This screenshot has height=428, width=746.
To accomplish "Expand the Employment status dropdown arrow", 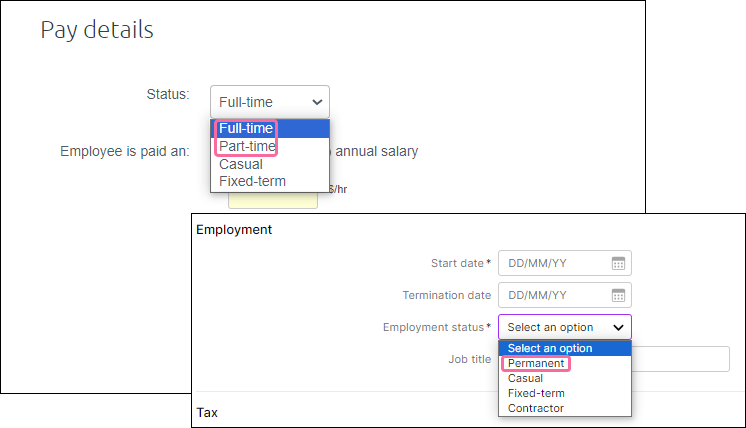I will [618, 327].
